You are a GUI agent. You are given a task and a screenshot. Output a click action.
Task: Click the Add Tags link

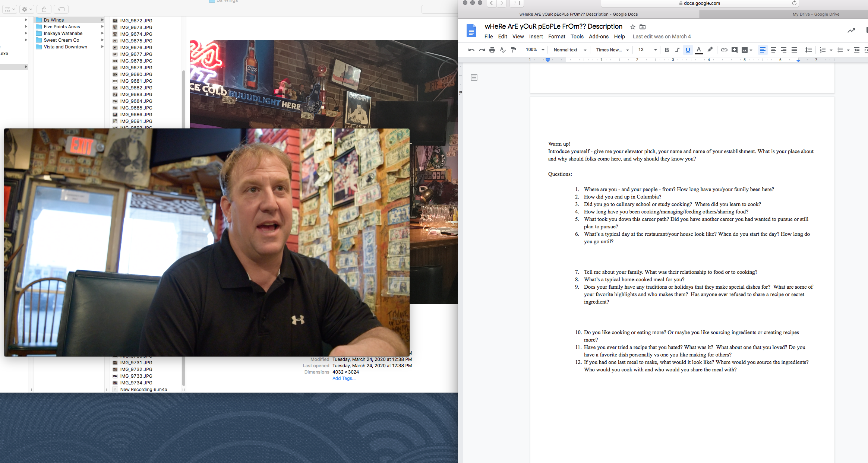coord(344,378)
